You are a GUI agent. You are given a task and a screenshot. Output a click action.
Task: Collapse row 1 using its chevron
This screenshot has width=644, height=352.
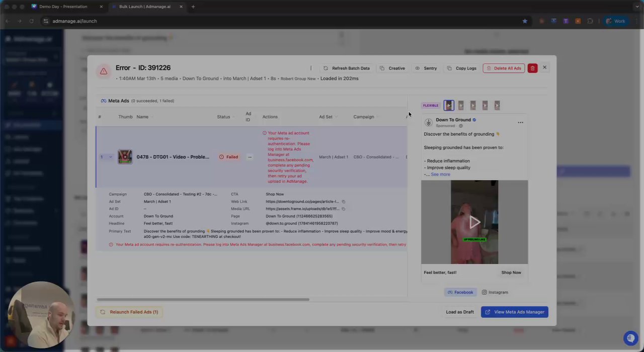110,157
